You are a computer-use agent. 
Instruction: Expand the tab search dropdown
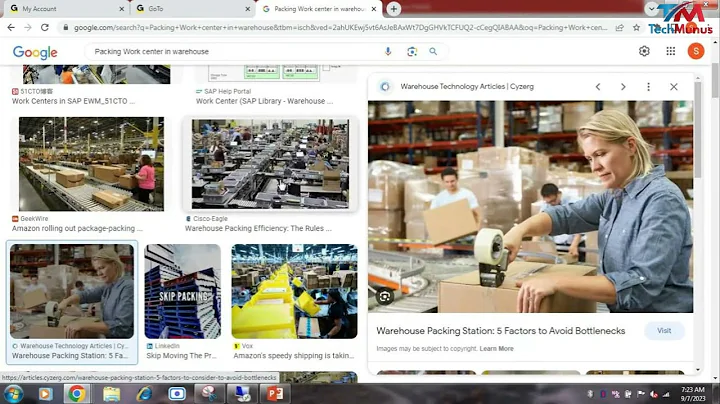coord(651,9)
